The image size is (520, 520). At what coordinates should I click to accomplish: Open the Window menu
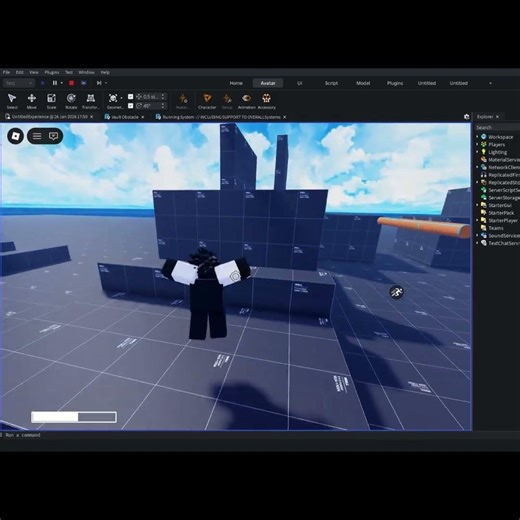(x=86, y=72)
